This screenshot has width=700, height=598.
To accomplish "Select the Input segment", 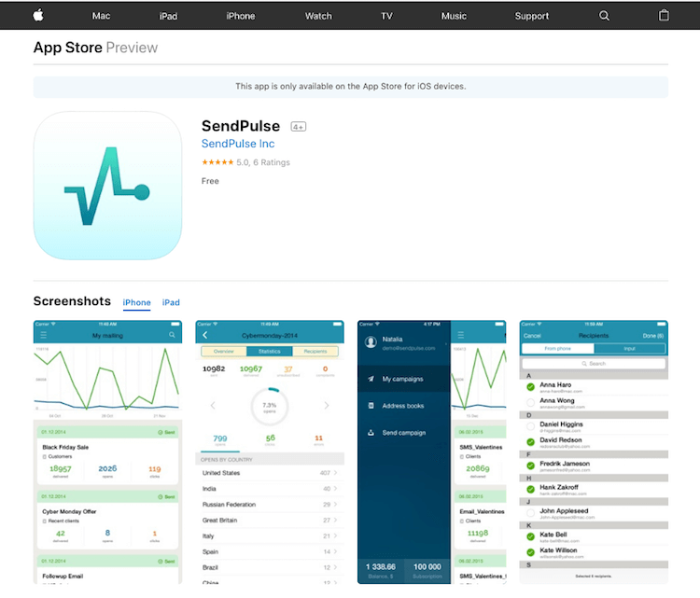I will (x=629, y=349).
